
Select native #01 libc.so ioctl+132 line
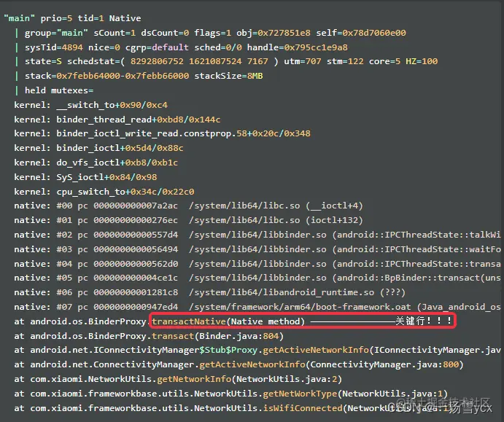[x=188, y=220]
